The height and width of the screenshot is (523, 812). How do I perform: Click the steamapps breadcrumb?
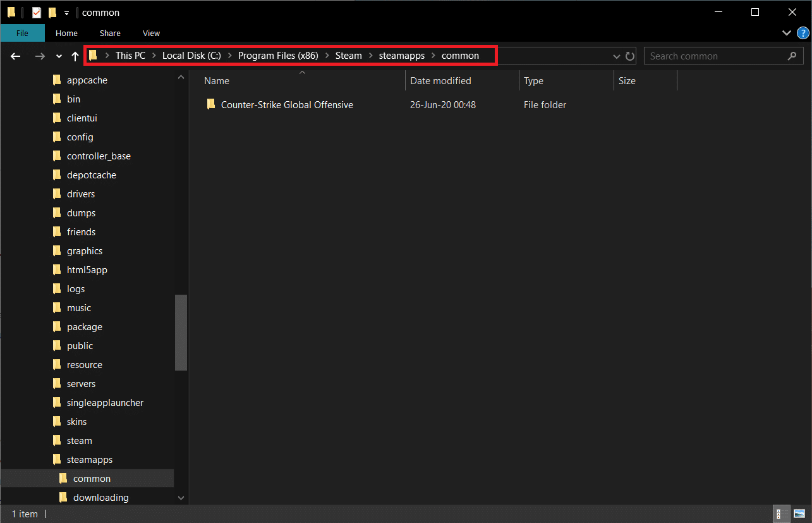pyautogui.click(x=402, y=56)
